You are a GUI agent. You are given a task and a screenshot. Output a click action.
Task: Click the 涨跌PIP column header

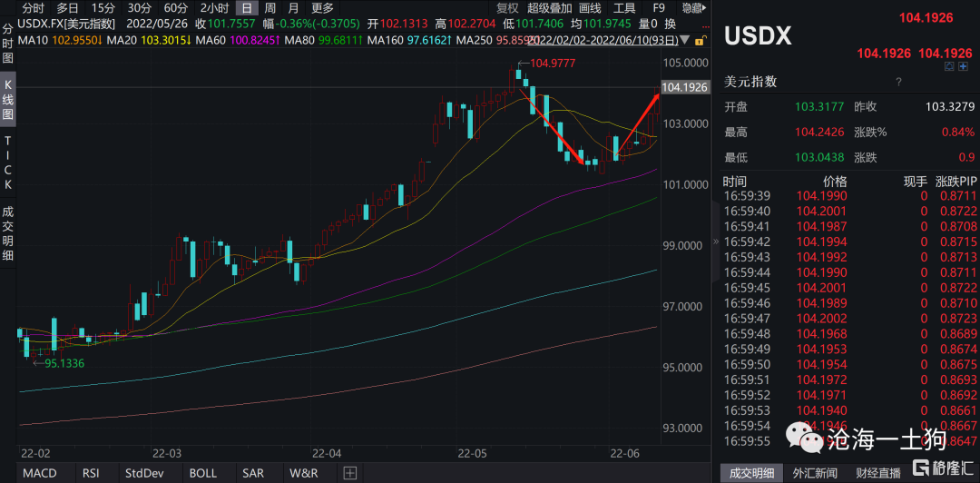coord(955,182)
